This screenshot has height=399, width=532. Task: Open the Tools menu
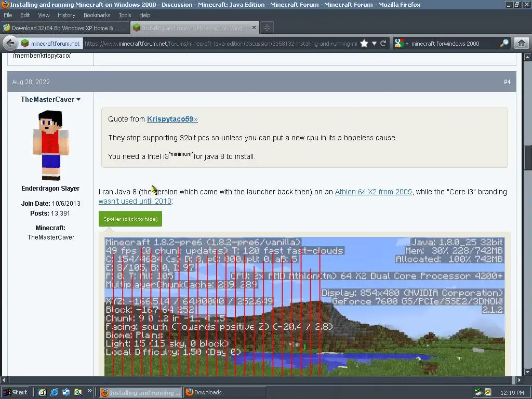(125, 15)
